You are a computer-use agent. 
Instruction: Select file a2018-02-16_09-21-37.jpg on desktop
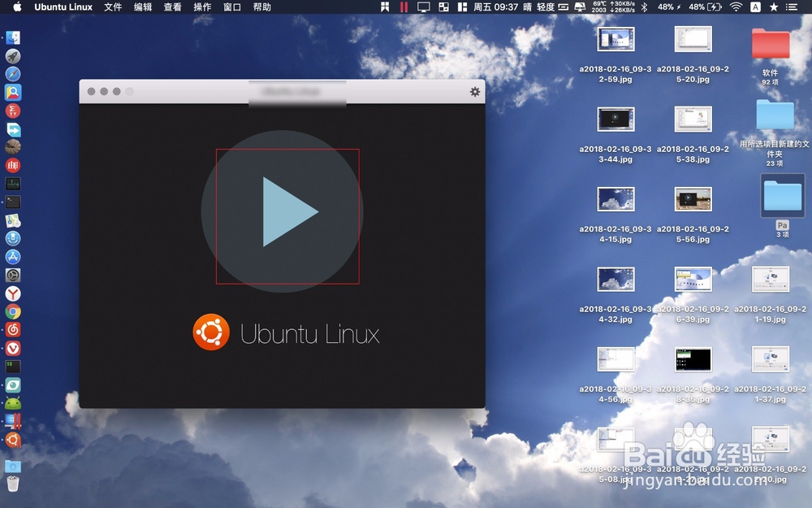point(771,359)
